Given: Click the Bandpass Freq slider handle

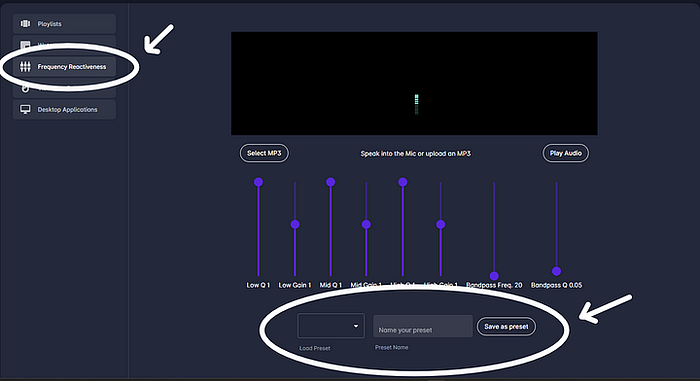Looking at the screenshot, I should coord(494,276).
